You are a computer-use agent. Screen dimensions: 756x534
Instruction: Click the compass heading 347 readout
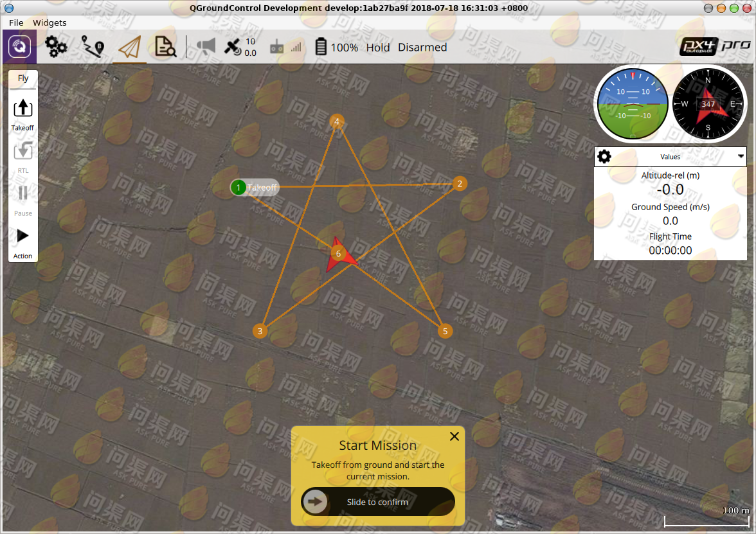[708, 104]
